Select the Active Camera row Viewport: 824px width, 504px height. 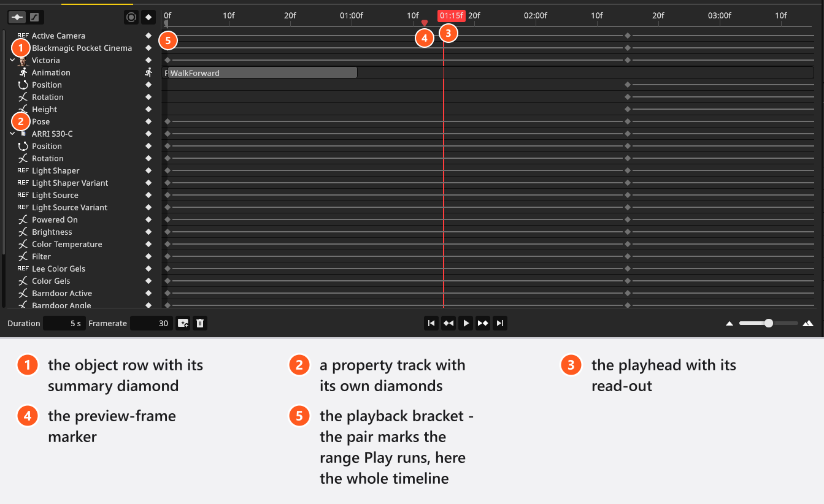(81, 36)
